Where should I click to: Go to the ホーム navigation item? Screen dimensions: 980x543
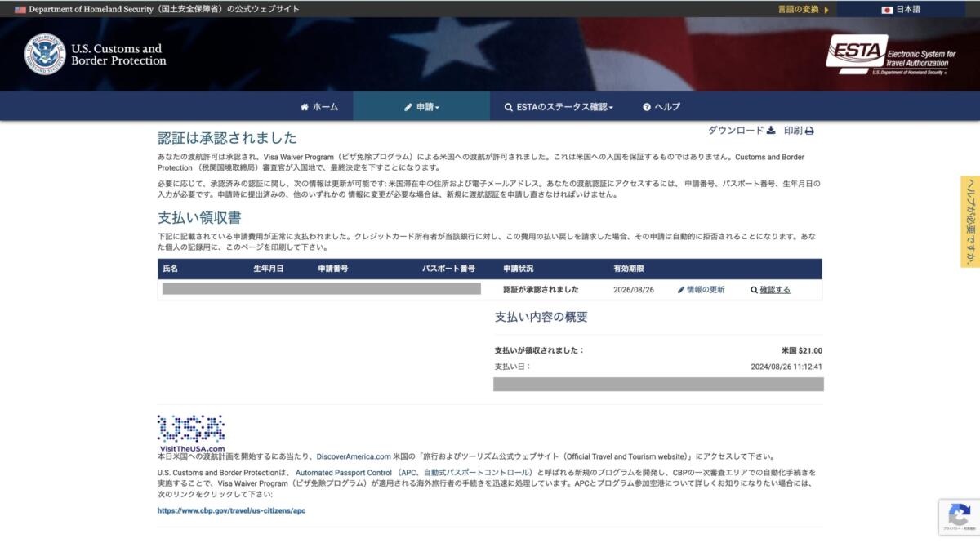click(x=318, y=107)
